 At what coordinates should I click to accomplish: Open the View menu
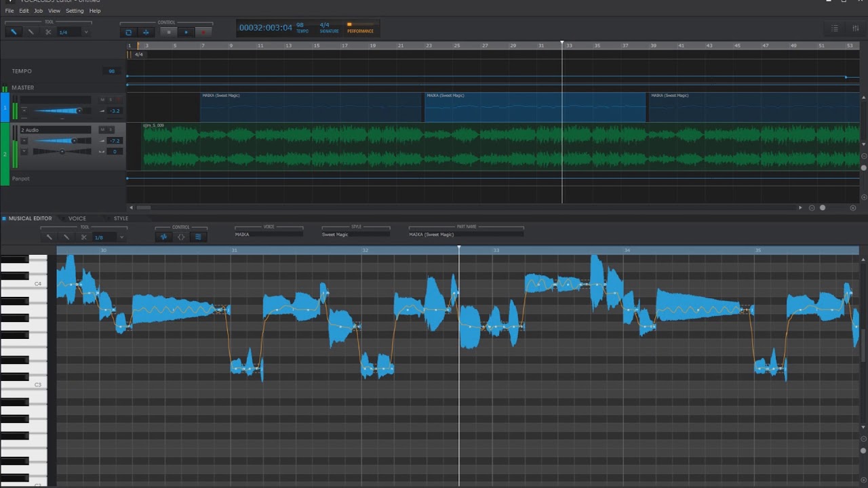[54, 11]
